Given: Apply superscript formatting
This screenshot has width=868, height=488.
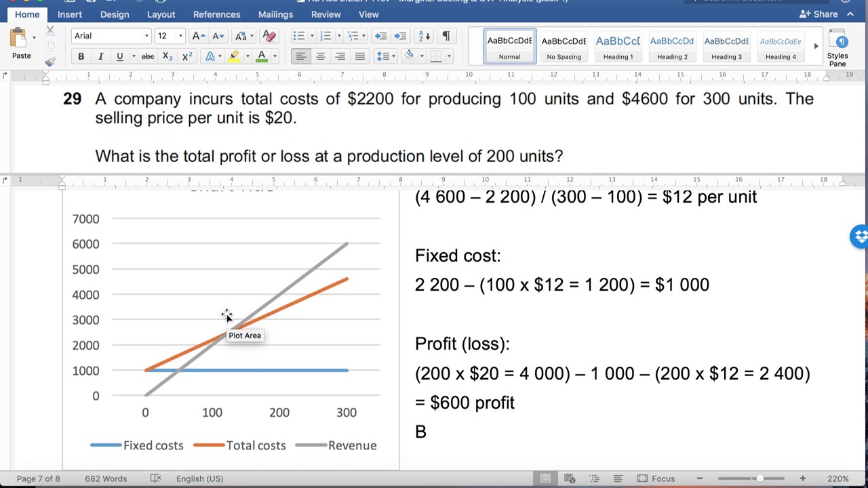Looking at the screenshot, I should [187, 56].
